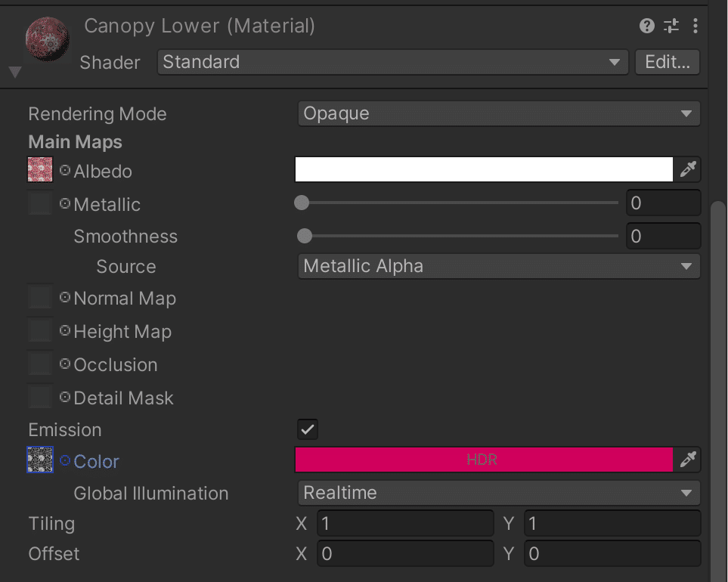
Task: Open the Shader dropdown set to Standard
Action: (392, 62)
